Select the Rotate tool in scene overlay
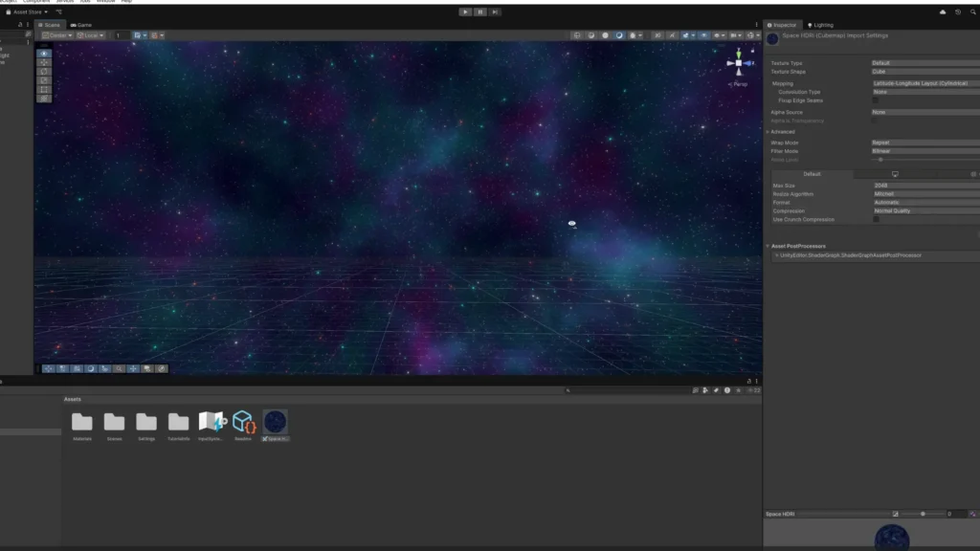Image resolution: width=980 pixels, height=551 pixels. (44, 71)
